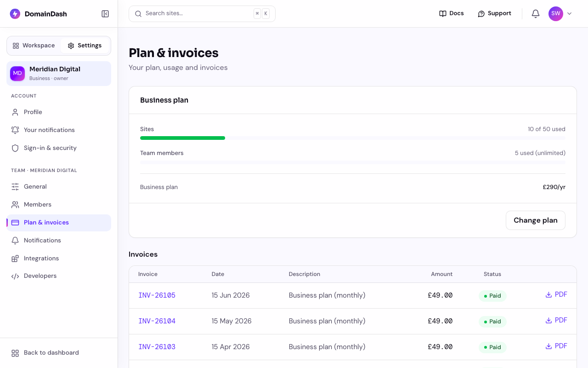Viewport: 588px width, 368px height.
Task: Click the Team members usage bar
Action: pos(353,162)
